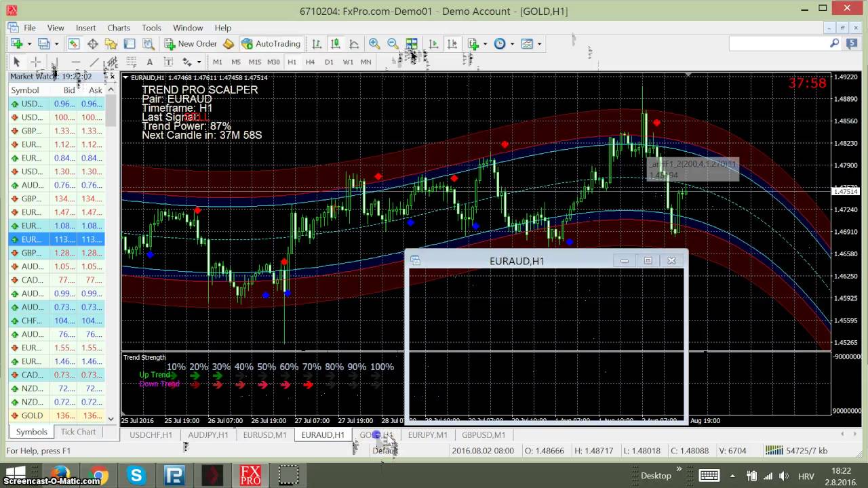This screenshot has height=488, width=868.
Task: Open the Periods clock icon
Action: pos(500,43)
